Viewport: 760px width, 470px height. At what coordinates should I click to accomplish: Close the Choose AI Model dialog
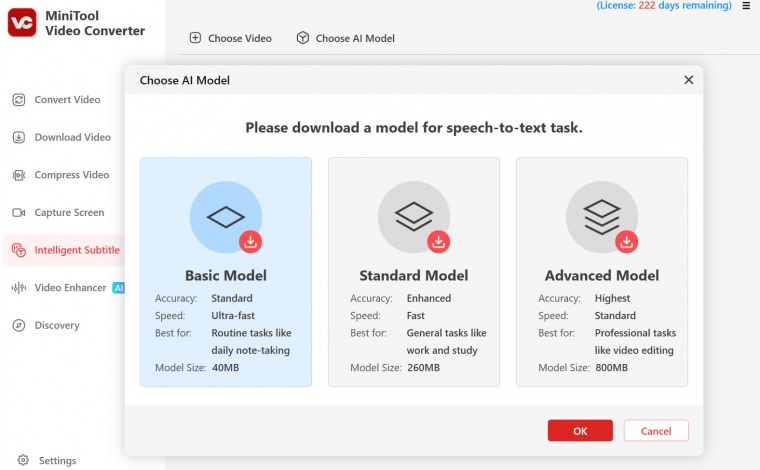pyautogui.click(x=689, y=80)
